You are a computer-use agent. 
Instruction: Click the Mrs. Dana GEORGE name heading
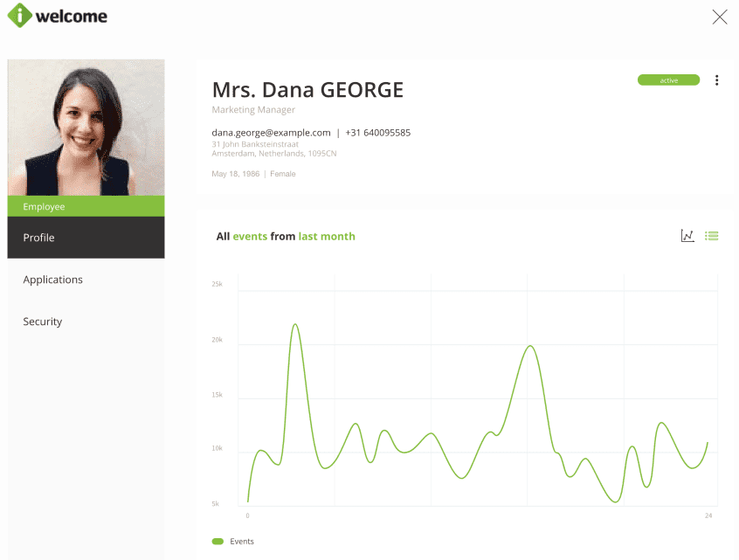307,90
